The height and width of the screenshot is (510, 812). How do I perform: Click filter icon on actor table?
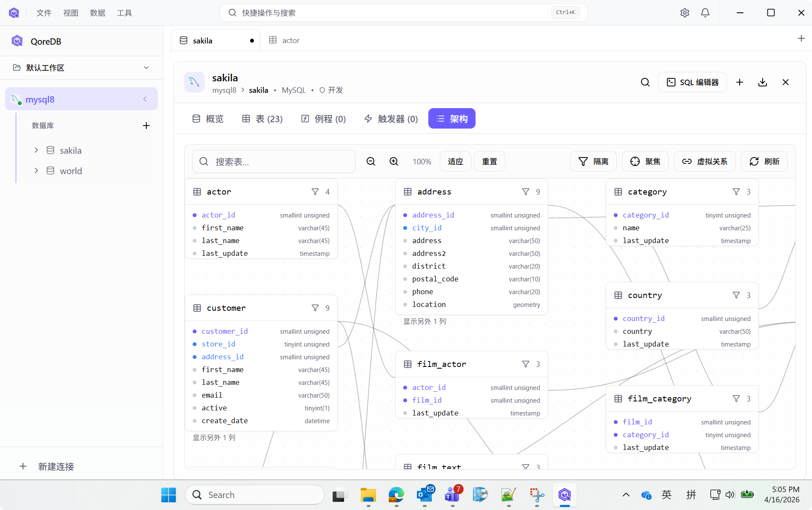[315, 192]
